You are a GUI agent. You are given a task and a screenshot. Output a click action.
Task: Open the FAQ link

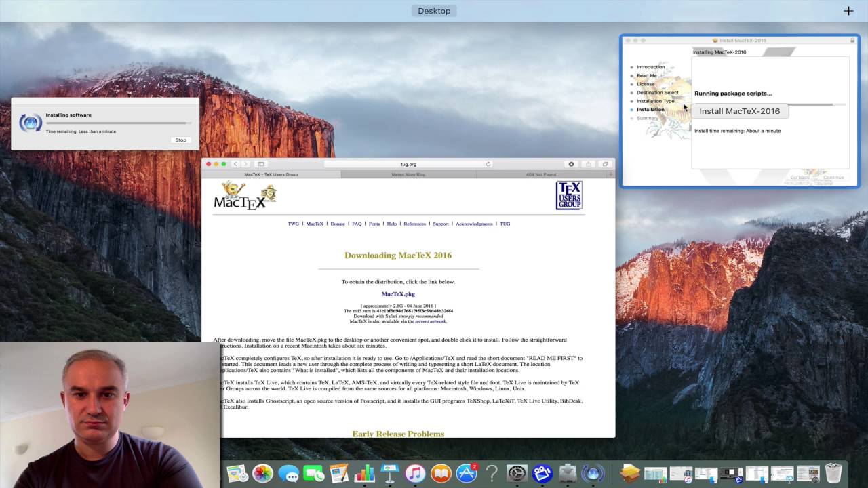357,224
